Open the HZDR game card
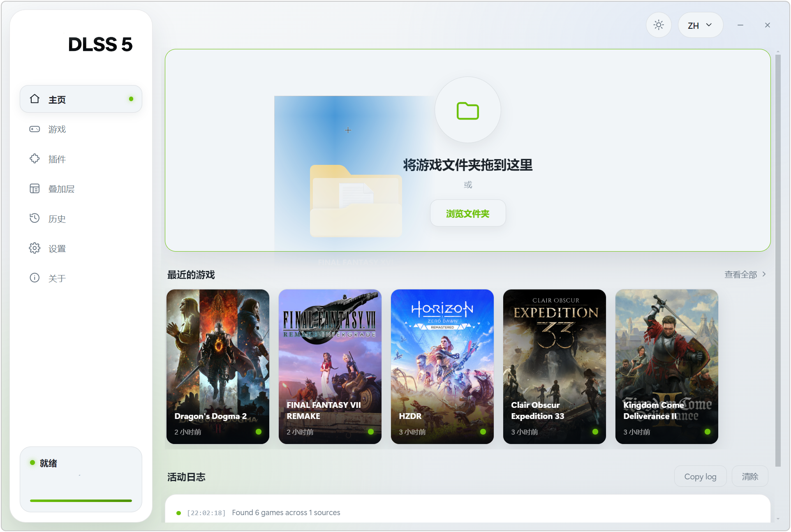Viewport: 791px width, 532px height. [x=442, y=367]
